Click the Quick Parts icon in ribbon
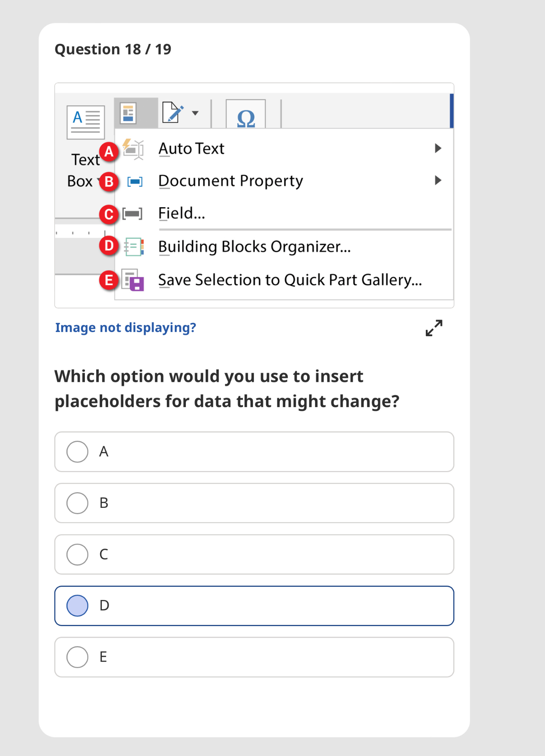 click(x=128, y=113)
